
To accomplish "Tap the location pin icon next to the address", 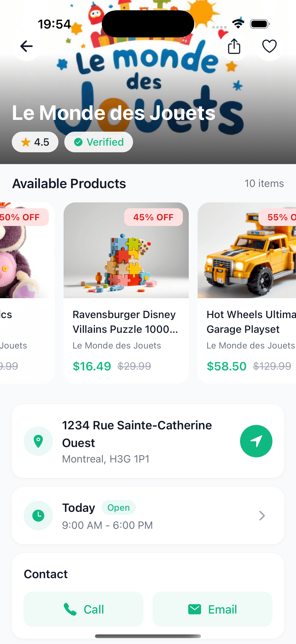I will (x=38, y=441).
